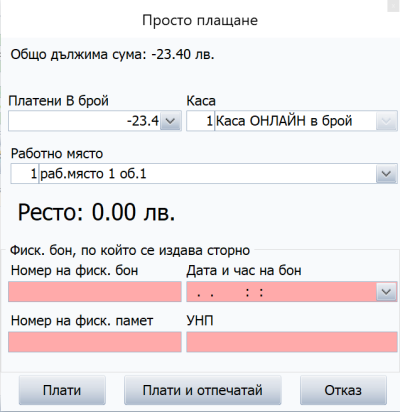This screenshot has width=400, height=412.
Task: Click the Каса code number field
Action: pyautogui.click(x=200, y=121)
